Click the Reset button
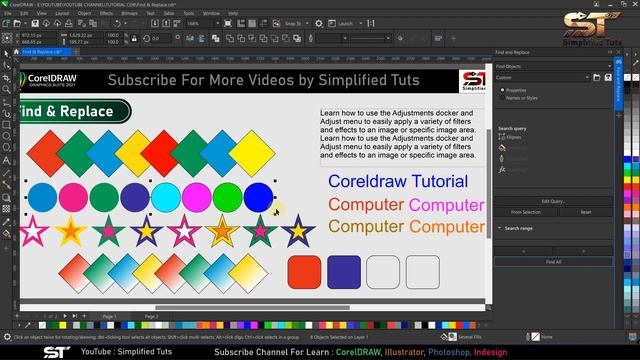 pos(586,212)
